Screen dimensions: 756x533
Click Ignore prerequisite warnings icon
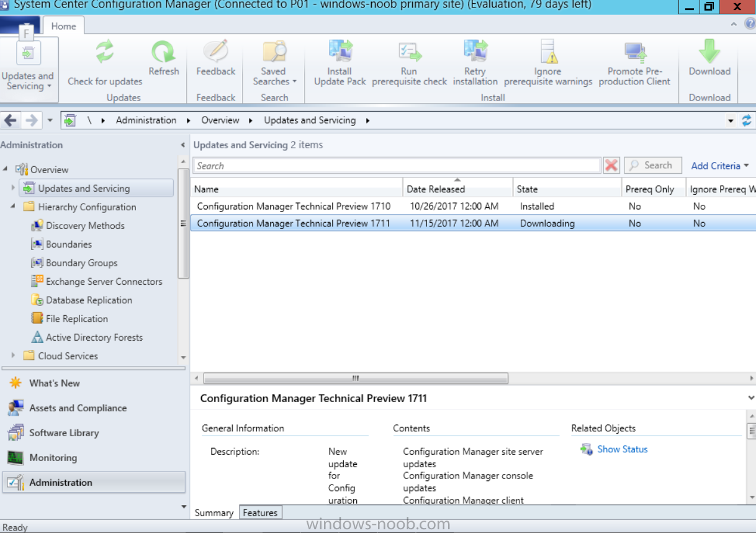pyautogui.click(x=548, y=52)
